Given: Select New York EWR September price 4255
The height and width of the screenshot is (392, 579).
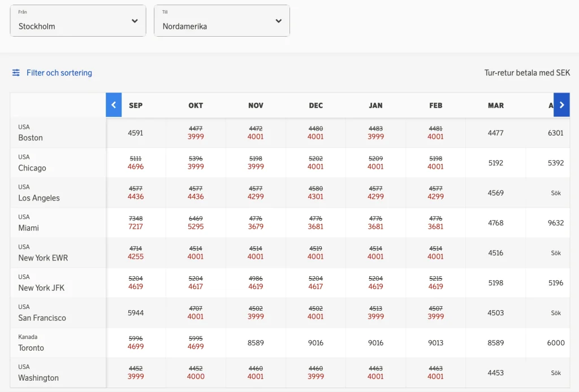Looking at the screenshot, I should 136,256.
